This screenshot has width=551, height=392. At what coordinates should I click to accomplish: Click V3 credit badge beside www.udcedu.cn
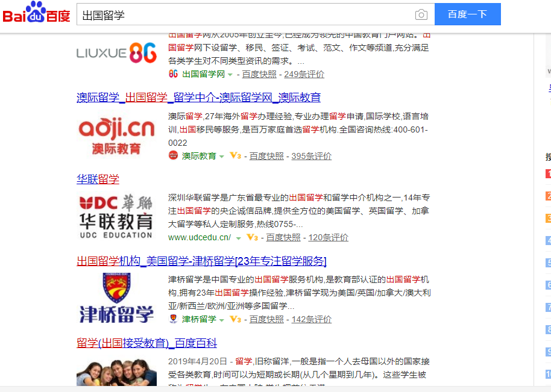coord(252,238)
